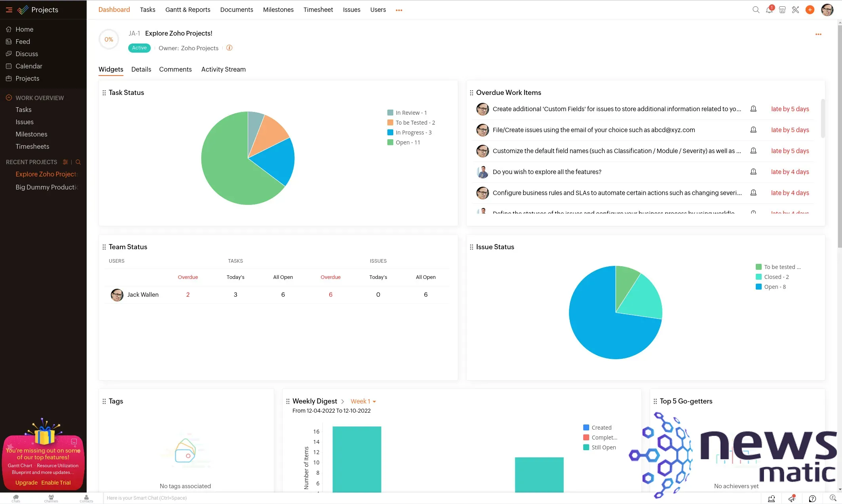Click recent projects filter icon
The image size is (842, 504).
click(x=65, y=162)
